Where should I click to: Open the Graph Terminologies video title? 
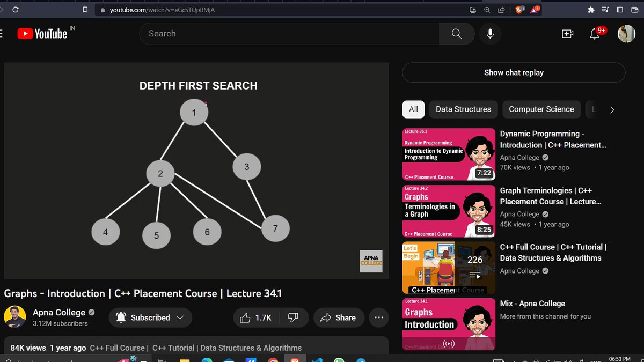click(x=551, y=196)
